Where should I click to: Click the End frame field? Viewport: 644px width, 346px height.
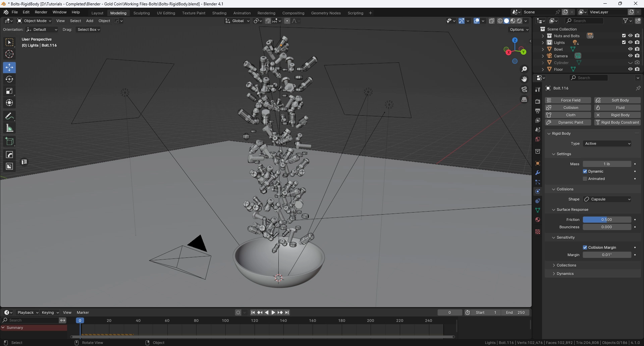(x=515, y=312)
